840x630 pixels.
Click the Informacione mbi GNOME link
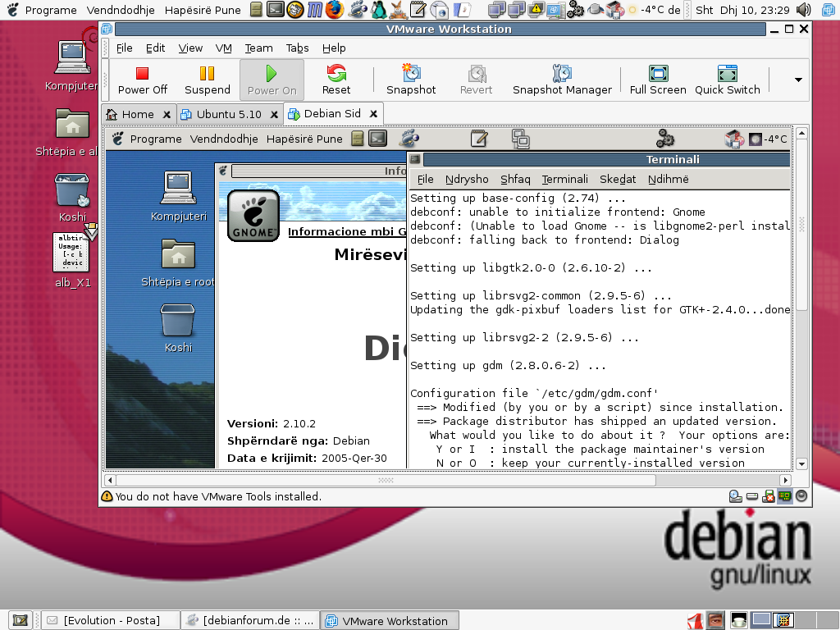click(347, 231)
